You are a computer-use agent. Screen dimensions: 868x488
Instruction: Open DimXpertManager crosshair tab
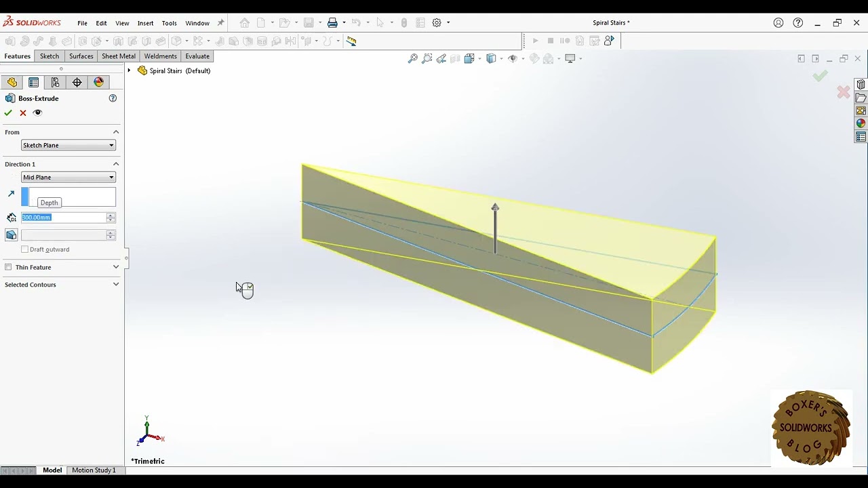point(77,82)
